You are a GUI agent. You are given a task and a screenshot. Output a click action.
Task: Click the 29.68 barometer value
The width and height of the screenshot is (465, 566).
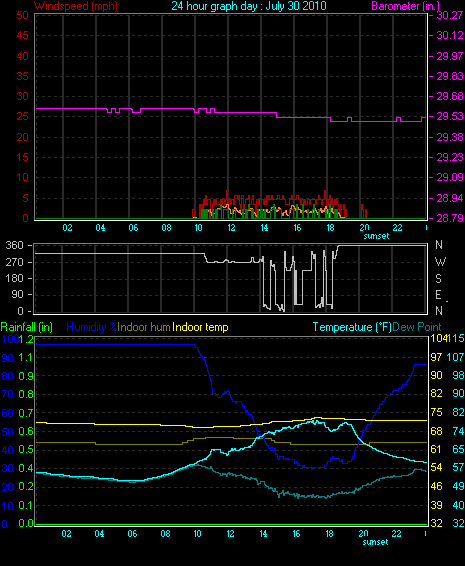click(x=450, y=96)
